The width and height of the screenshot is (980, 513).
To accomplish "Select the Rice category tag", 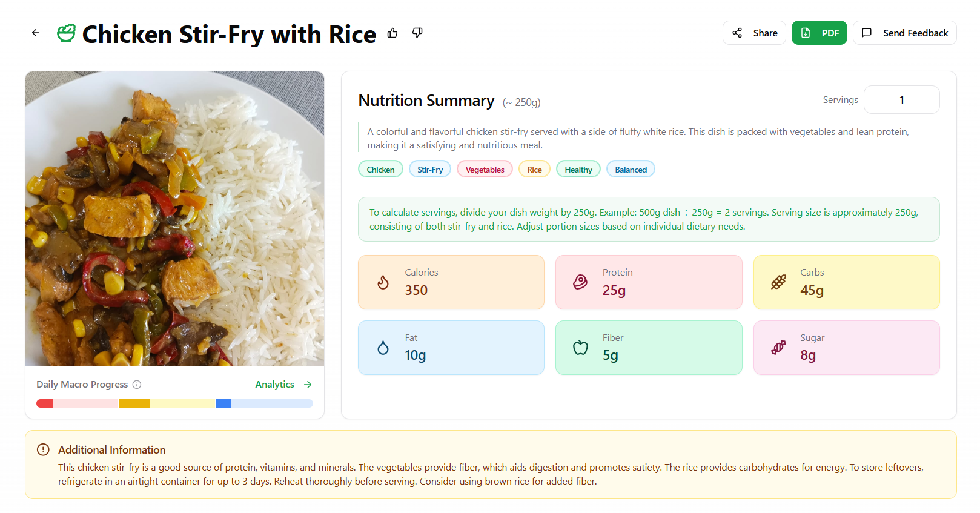I will (x=534, y=169).
